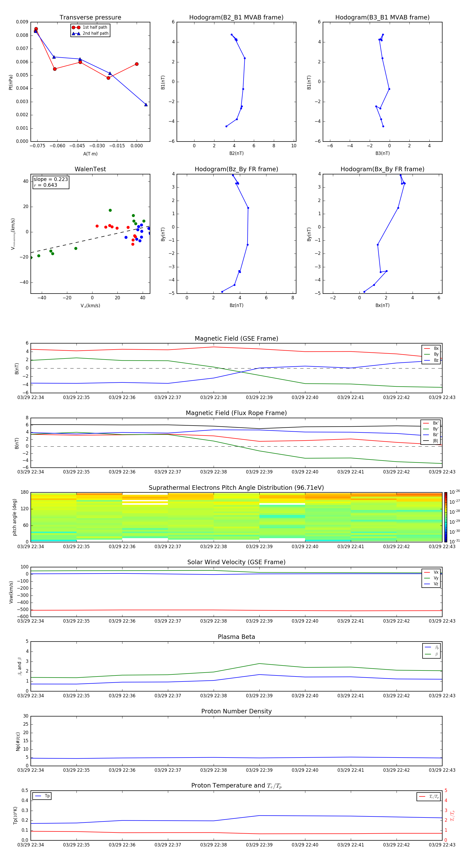473x868 pixels.
Task: Click the 'Plasma Beta' plot title
Action: click(x=236, y=637)
